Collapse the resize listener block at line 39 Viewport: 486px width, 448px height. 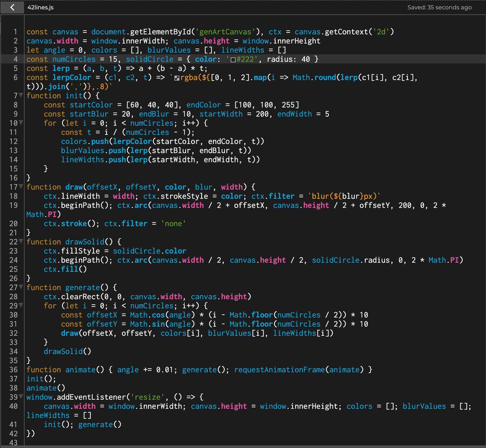point(21,397)
